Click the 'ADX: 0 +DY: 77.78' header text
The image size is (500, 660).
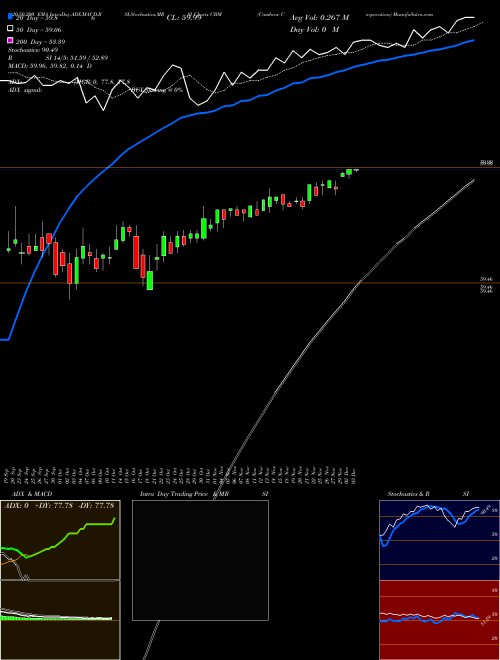tap(38, 506)
